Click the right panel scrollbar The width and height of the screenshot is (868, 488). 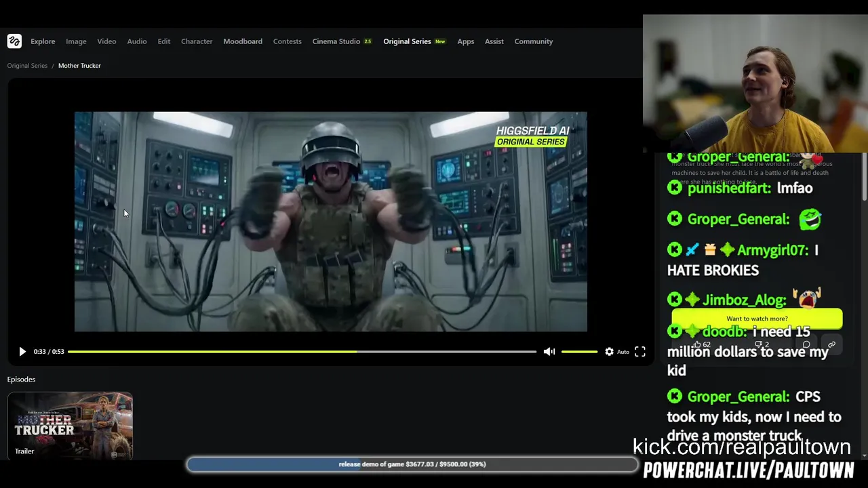(x=865, y=176)
